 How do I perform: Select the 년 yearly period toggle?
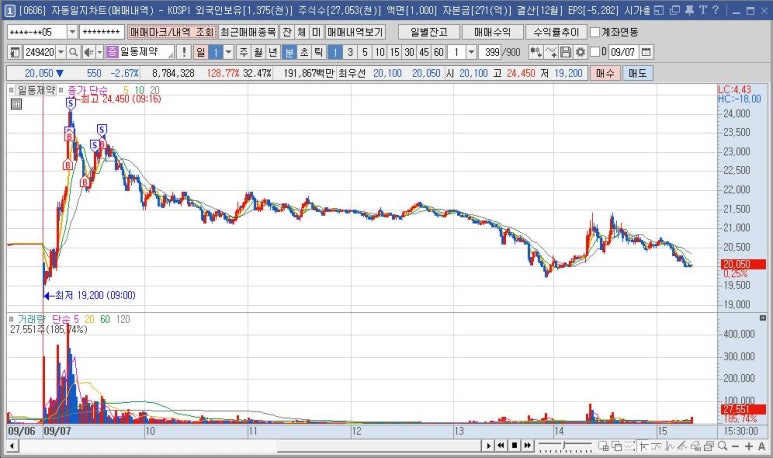point(273,52)
